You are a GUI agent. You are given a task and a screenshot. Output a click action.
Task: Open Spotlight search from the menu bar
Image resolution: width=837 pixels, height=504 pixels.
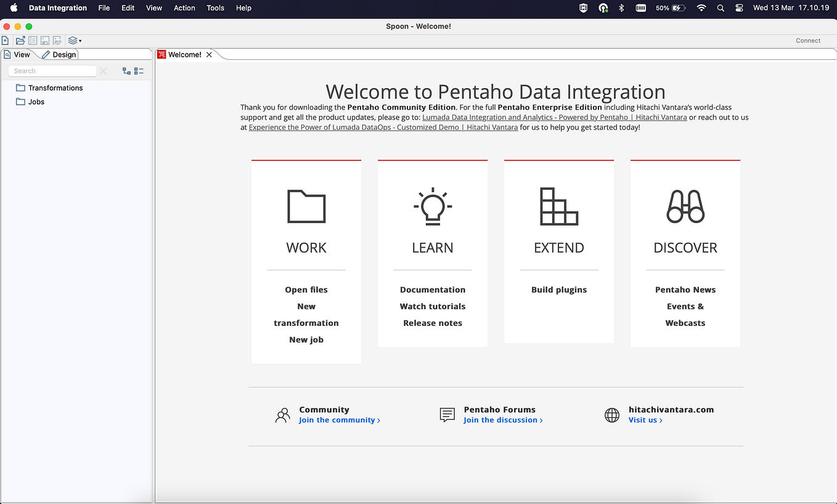tap(720, 8)
